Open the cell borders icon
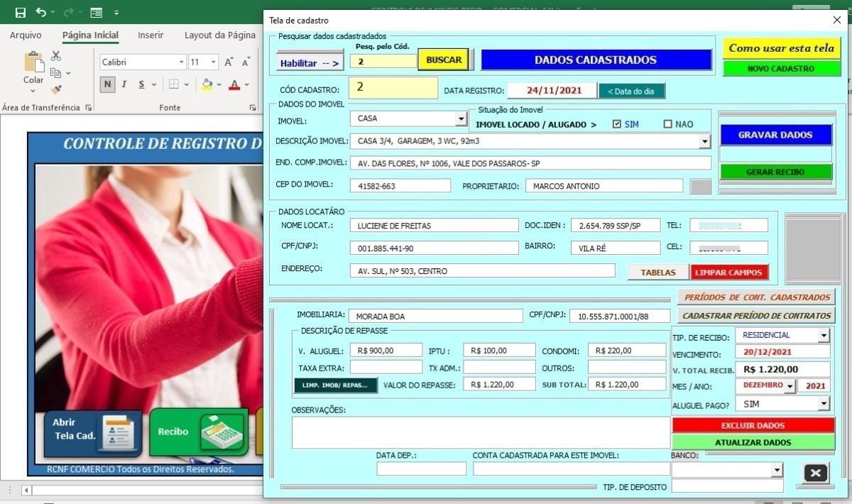Screen dimensions: 852x504 point(173,84)
